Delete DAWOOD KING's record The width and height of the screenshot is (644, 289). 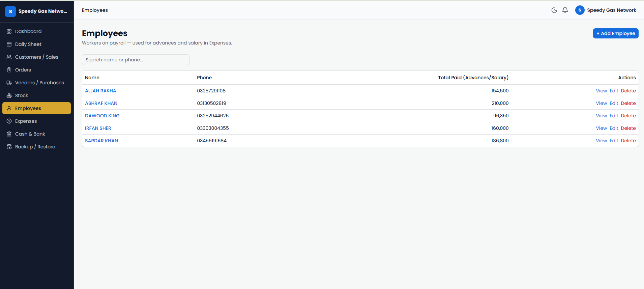point(628,116)
